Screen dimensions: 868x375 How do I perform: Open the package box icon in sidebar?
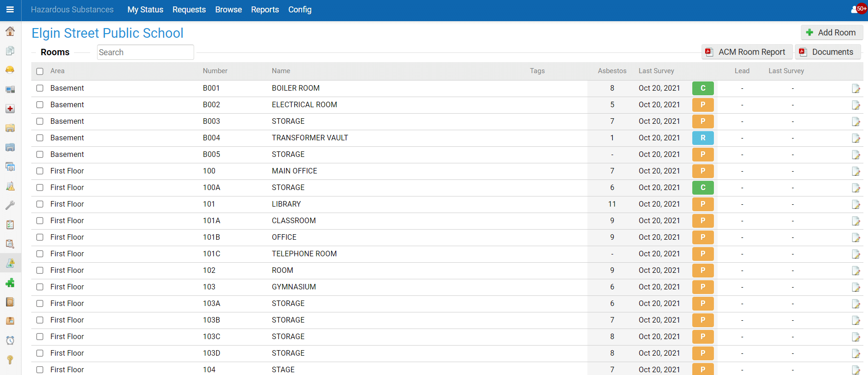point(10,321)
